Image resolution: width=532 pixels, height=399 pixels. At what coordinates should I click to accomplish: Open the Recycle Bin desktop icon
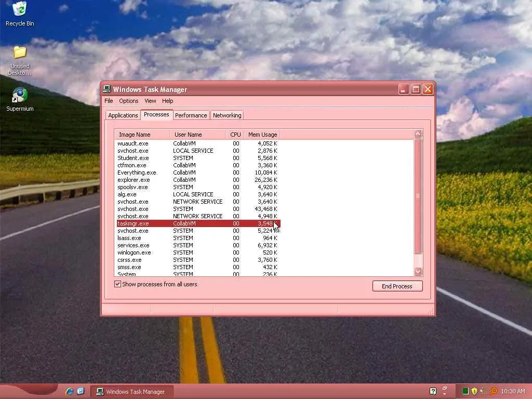tap(20, 14)
